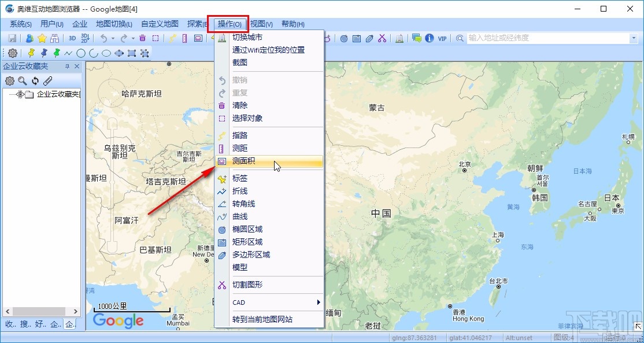Click the measure area icon in toolbar
The height and width of the screenshot is (343, 644).
pyautogui.click(x=198, y=38)
